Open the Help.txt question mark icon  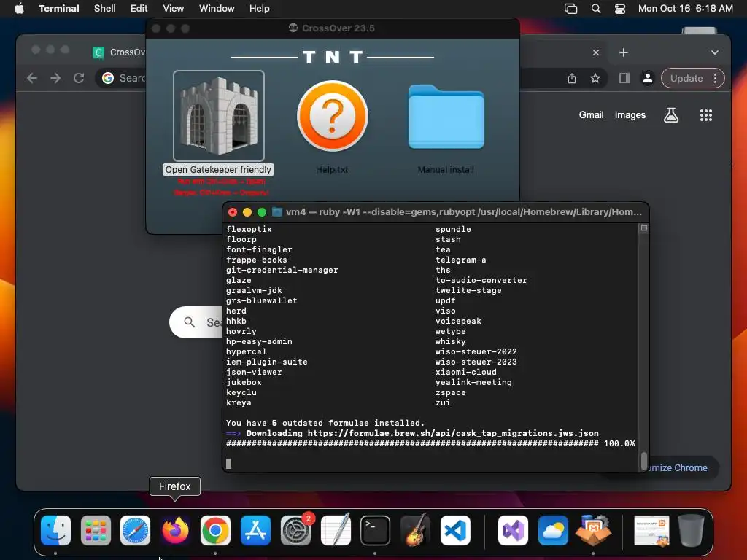333,116
